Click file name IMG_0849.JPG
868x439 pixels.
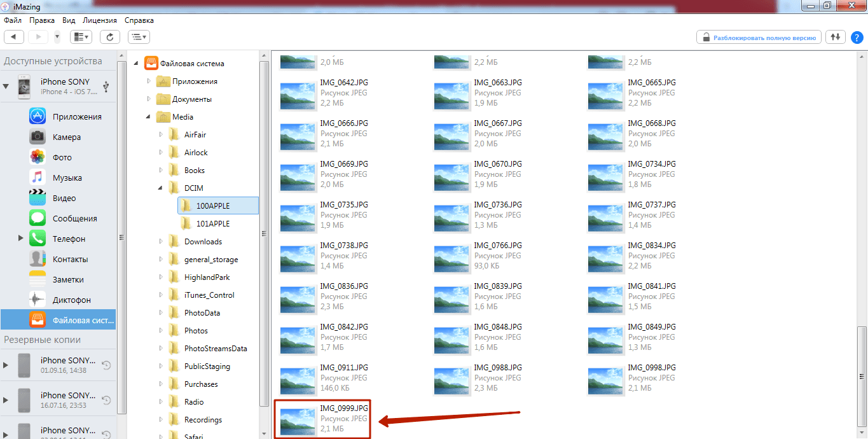(x=652, y=327)
